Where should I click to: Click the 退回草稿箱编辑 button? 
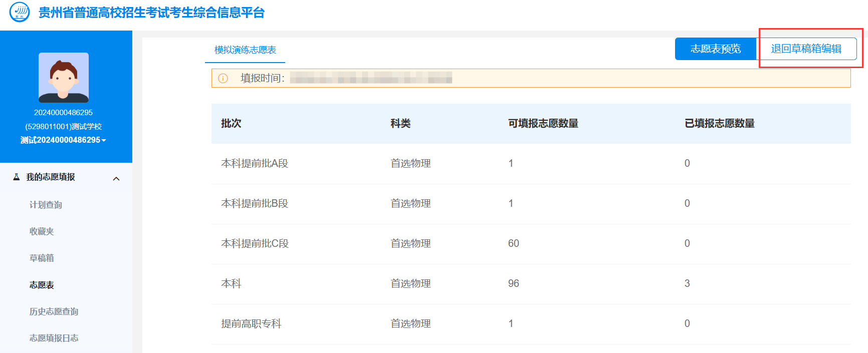pyautogui.click(x=806, y=49)
